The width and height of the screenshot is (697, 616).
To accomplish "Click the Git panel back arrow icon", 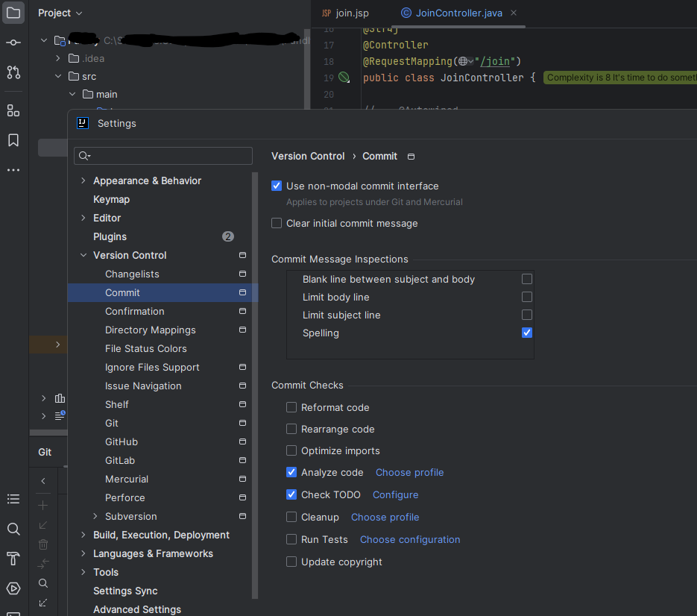I will click(x=43, y=481).
